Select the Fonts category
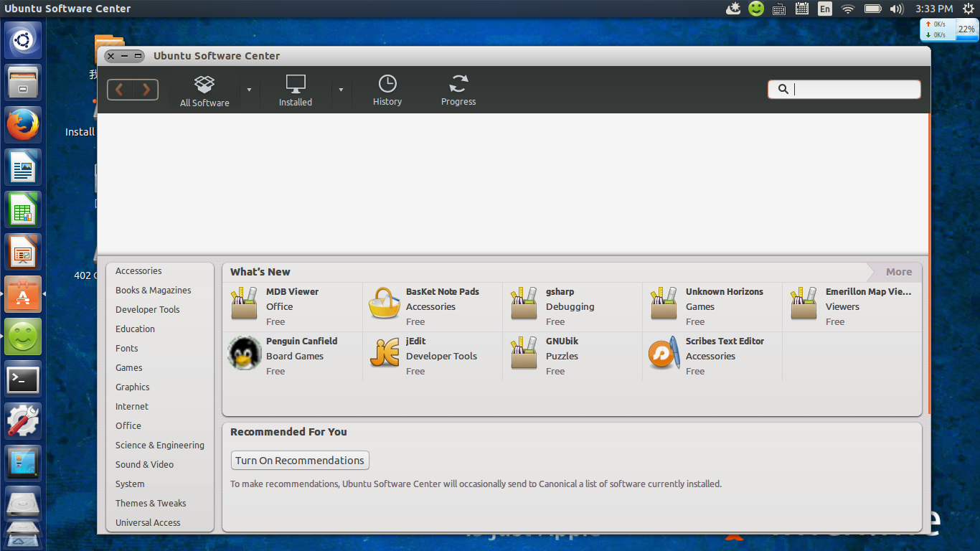The image size is (980, 551). (126, 349)
